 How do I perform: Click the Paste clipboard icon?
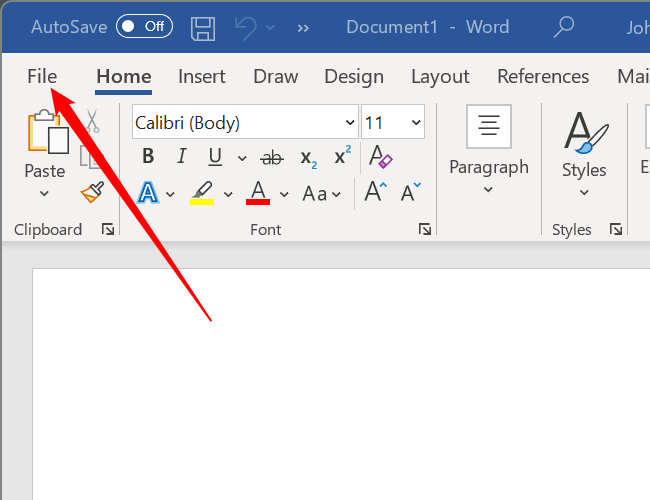48,132
